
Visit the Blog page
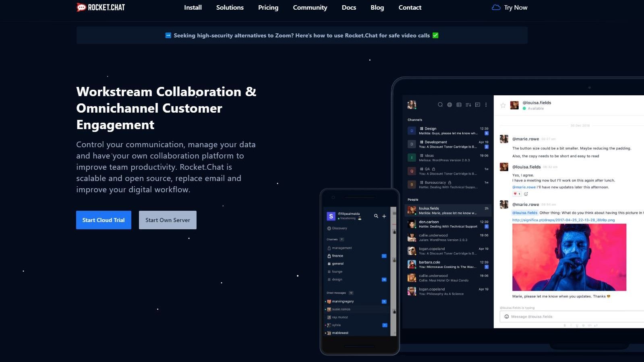tap(377, 7)
